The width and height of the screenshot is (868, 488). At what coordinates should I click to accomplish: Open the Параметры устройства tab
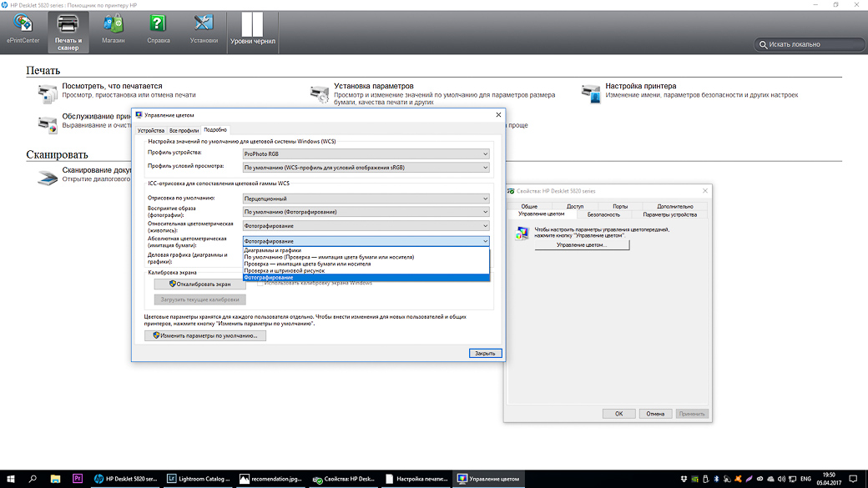(670, 214)
